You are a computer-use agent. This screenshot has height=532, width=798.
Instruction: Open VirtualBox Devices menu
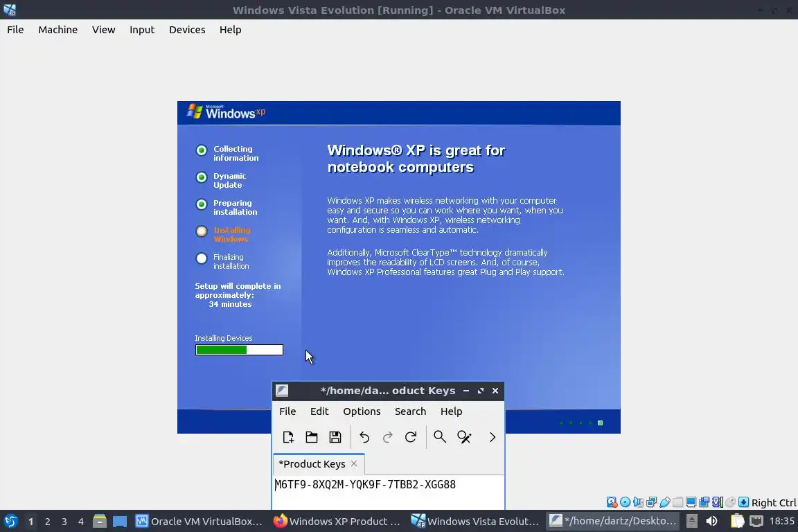(x=187, y=30)
